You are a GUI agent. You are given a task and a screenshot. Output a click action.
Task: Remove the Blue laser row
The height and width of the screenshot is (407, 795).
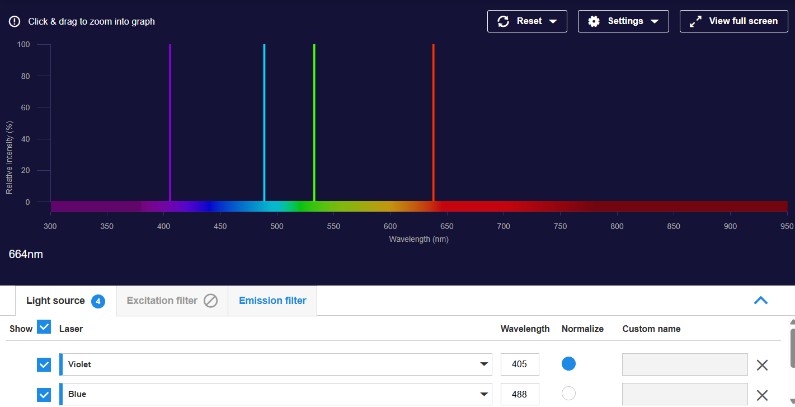762,394
